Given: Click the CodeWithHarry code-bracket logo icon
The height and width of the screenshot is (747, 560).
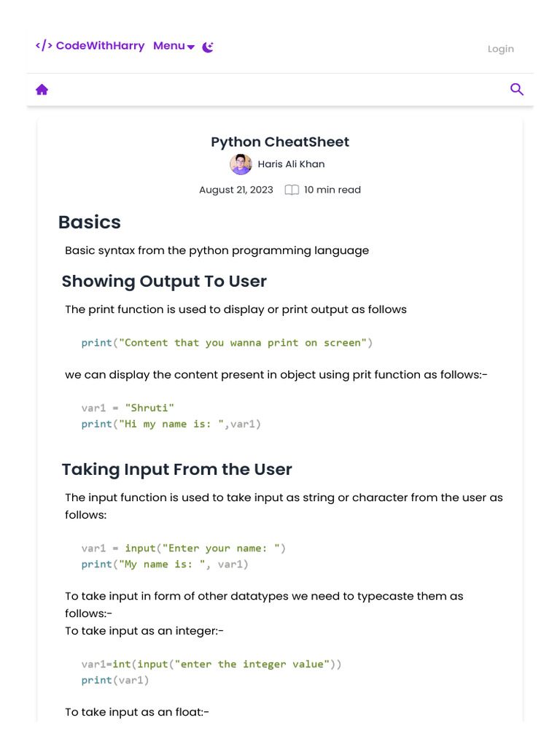Looking at the screenshot, I should pos(44,46).
